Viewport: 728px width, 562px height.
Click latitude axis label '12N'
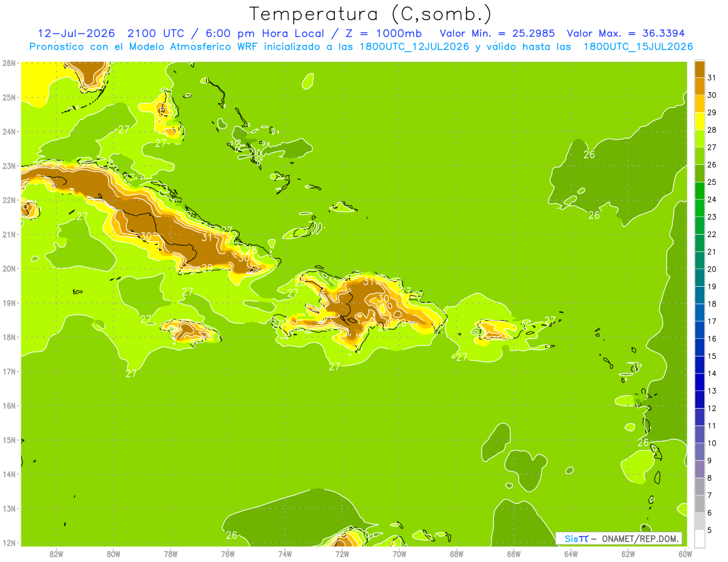click(x=8, y=543)
